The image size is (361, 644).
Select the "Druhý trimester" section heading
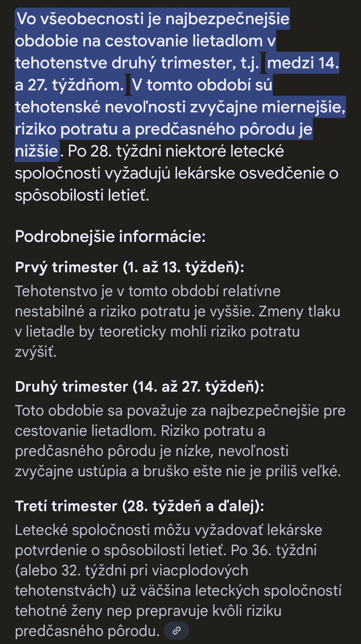pos(71,386)
